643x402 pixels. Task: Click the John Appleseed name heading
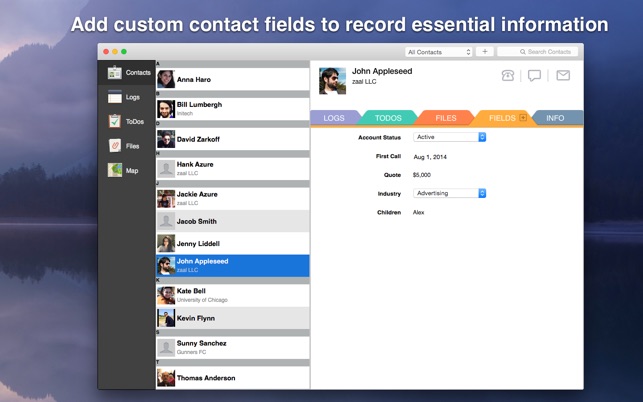pyautogui.click(x=382, y=71)
